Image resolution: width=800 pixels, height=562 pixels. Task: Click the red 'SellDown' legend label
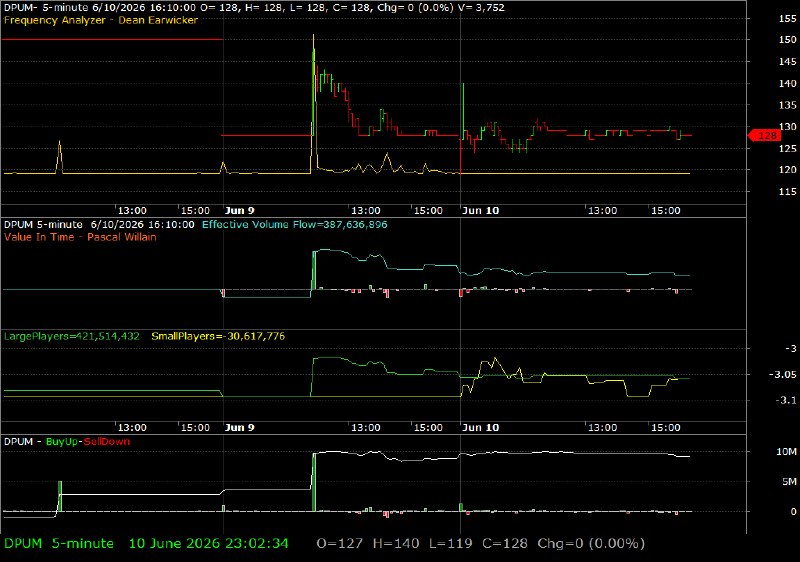[107, 442]
